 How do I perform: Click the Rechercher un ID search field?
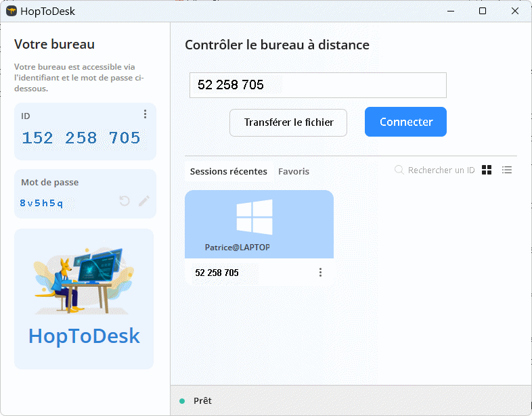pyautogui.click(x=441, y=170)
